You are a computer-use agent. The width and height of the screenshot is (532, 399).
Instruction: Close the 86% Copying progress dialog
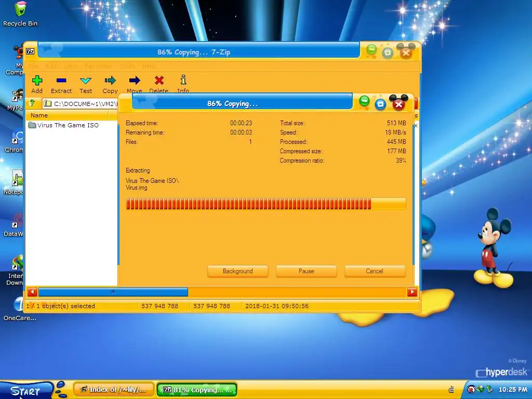point(398,104)
